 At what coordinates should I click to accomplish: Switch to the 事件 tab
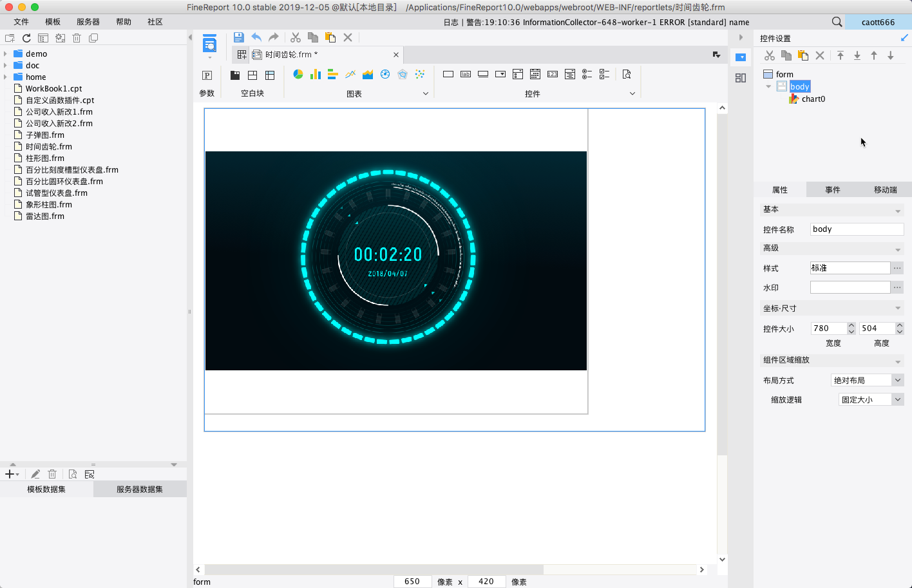tap(832, 190)
